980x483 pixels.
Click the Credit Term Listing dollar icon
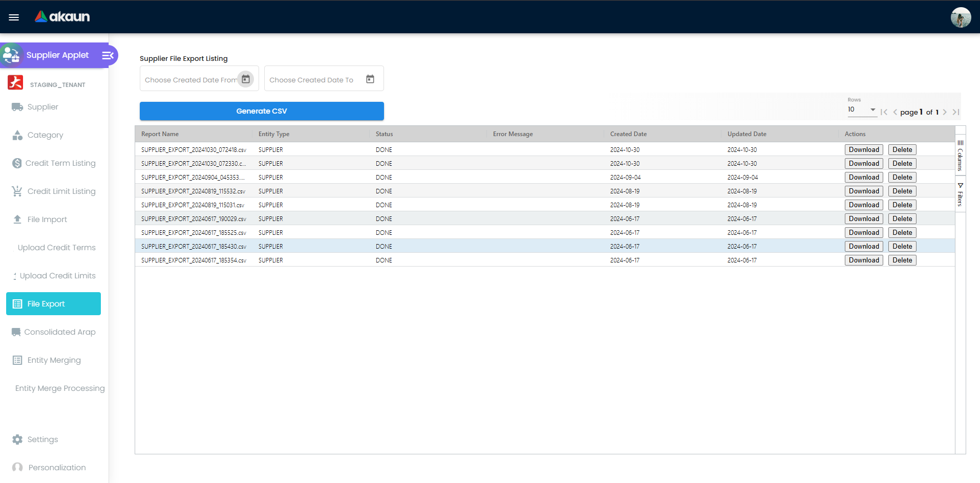(16, 163)
